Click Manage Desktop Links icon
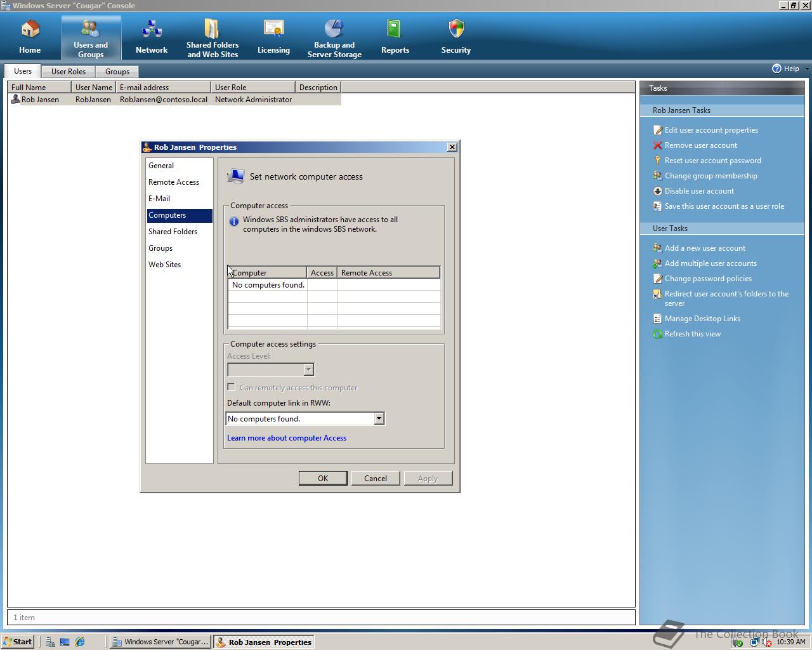 pos(658,319)
